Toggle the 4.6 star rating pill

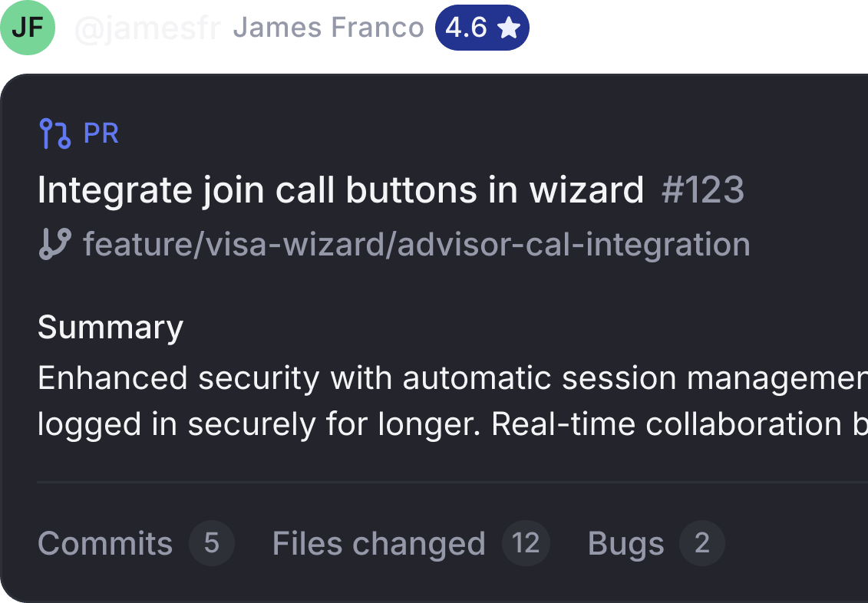[x=483, y=28]
